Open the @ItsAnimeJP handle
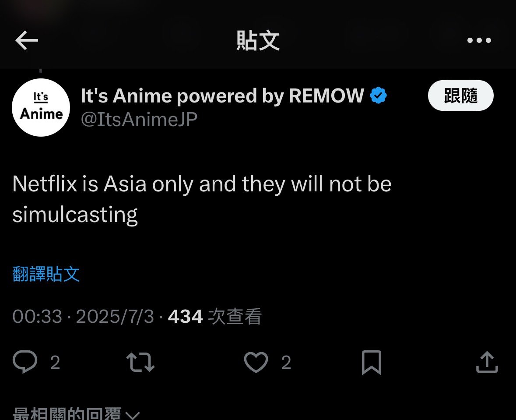Screen dimensions: 516x420 tap(139, 119)
